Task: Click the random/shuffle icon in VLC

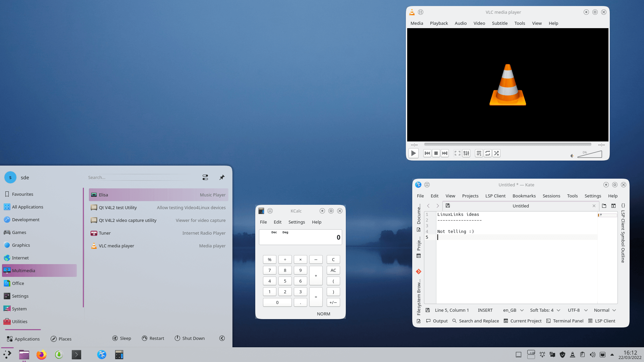Action: tap(496, 153)
